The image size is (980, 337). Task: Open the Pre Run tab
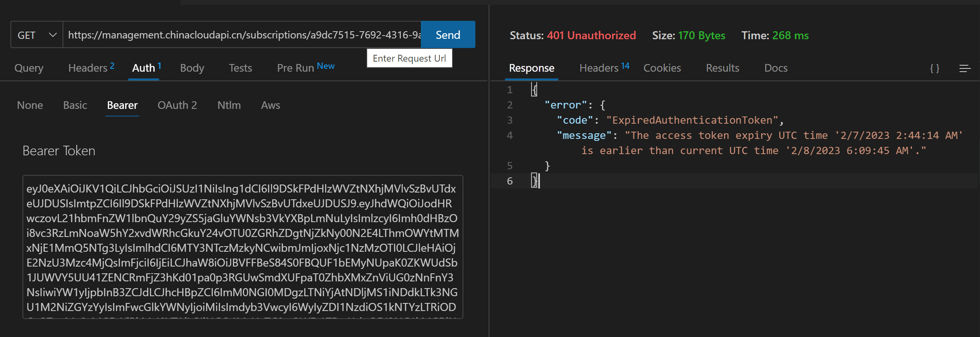(x=305, y=68)
